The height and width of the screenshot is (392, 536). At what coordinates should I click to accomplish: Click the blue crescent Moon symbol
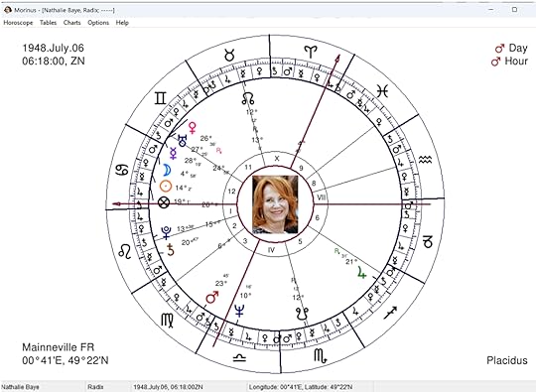[167, 170]
